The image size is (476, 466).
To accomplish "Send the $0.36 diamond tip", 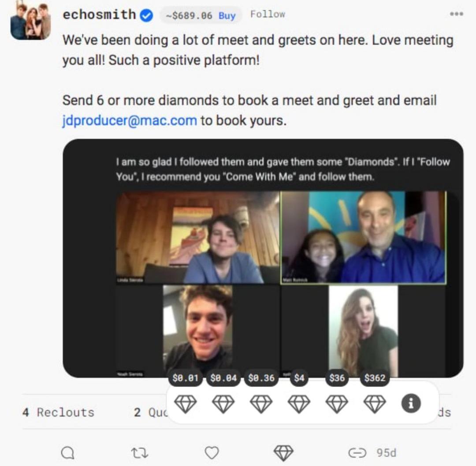I will [261, 403].
